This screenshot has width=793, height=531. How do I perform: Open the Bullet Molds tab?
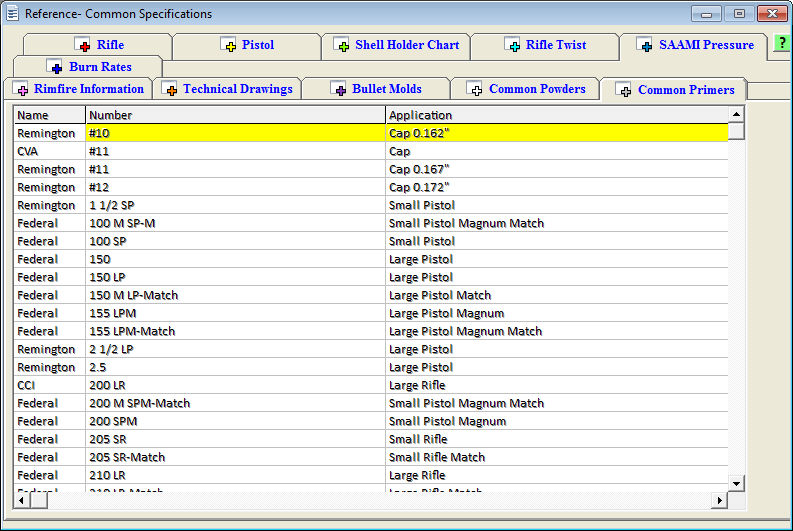coord(376,89)
